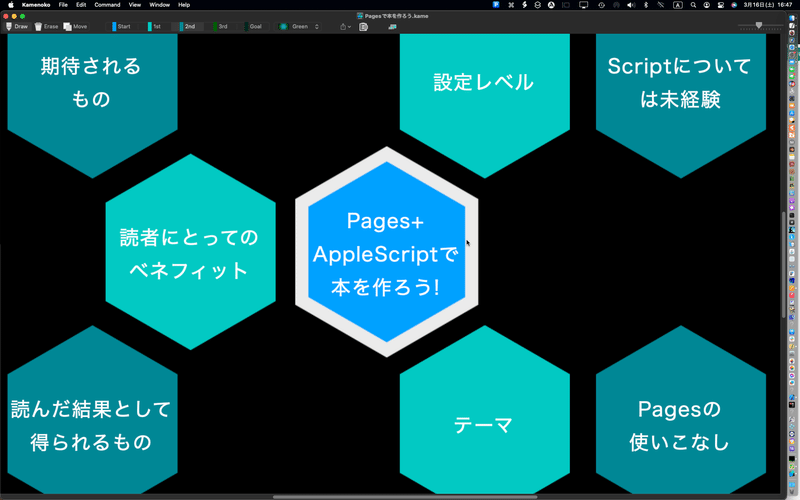Image resolution: width=800 pixels, height=500 pixels.
Task: Click the Time Machine icon in menu bar
Action: [x=602, y=5]
